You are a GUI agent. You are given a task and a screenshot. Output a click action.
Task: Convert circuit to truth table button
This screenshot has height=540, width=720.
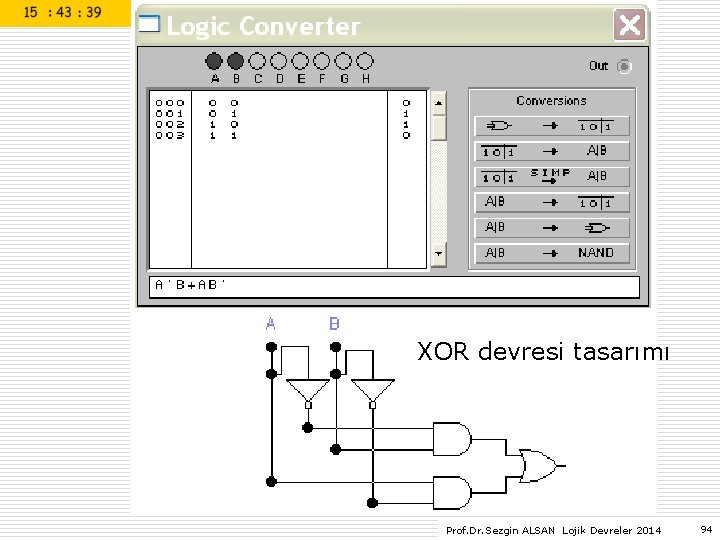point(551,126)
